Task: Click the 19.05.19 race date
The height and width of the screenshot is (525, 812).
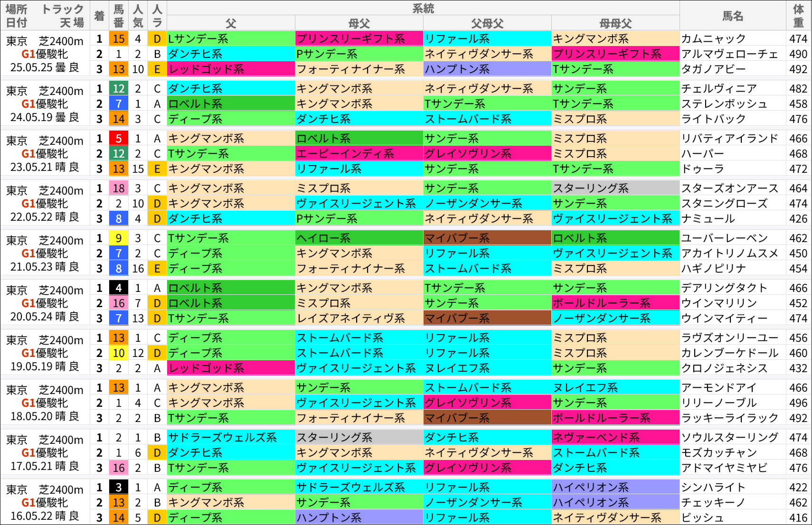Action: tap(31, 367)
